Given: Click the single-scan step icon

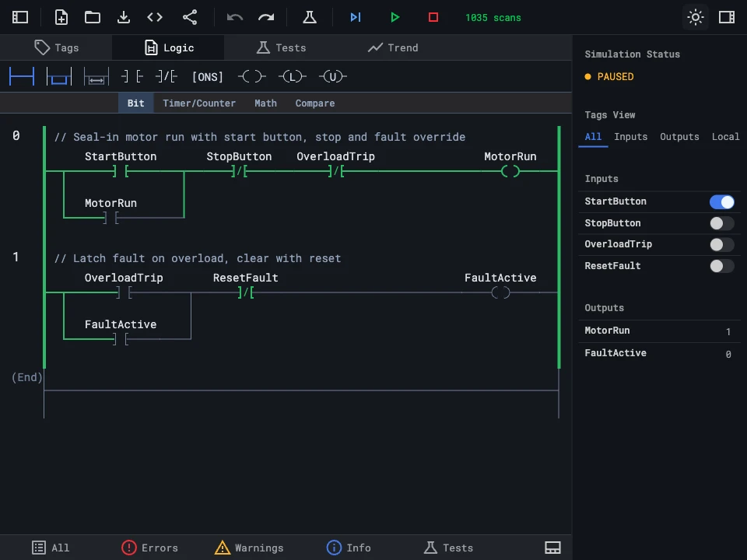Looking at the screenshot, I should pos(356,17).
